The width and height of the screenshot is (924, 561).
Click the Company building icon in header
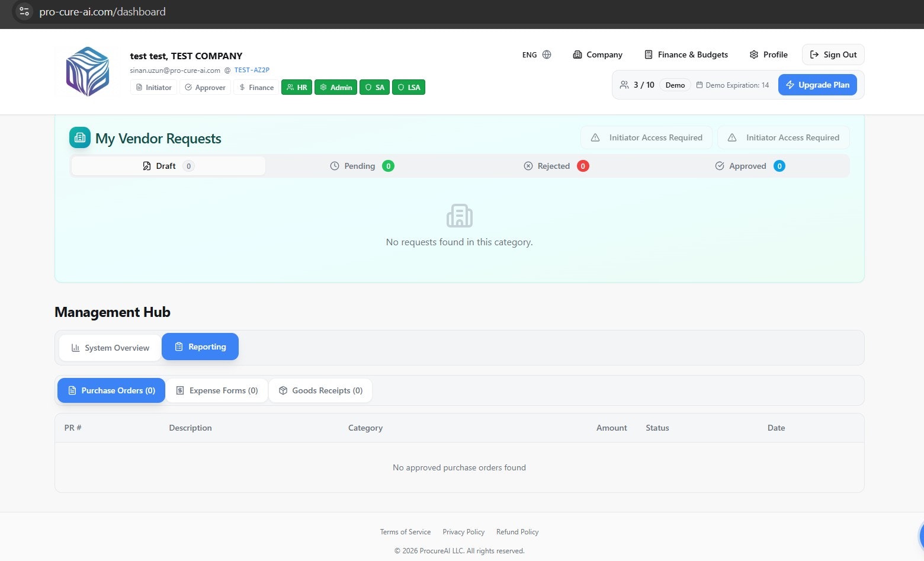pyautogui.click(x=577, y=55)
